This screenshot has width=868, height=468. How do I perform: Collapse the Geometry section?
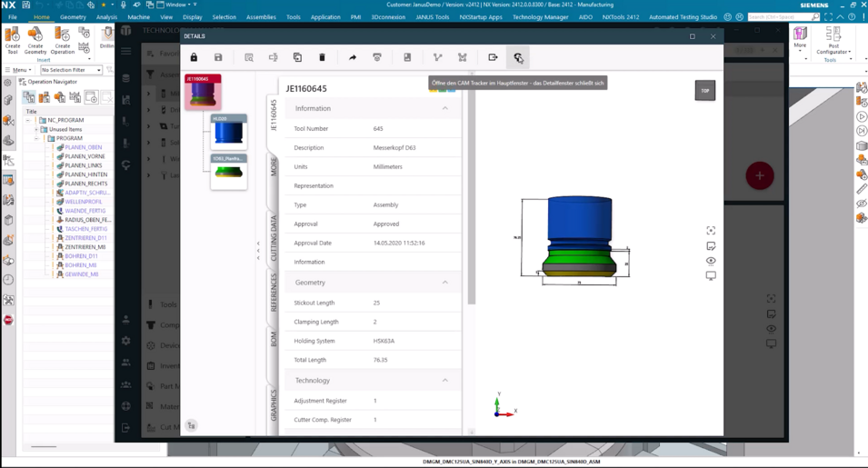(445, 283)
